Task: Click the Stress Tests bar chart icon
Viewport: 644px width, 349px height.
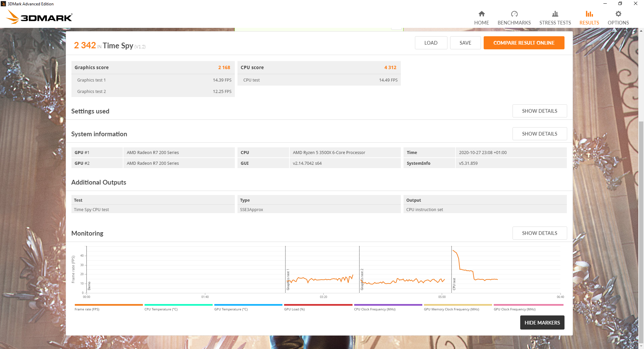Action: coord(555,14)
